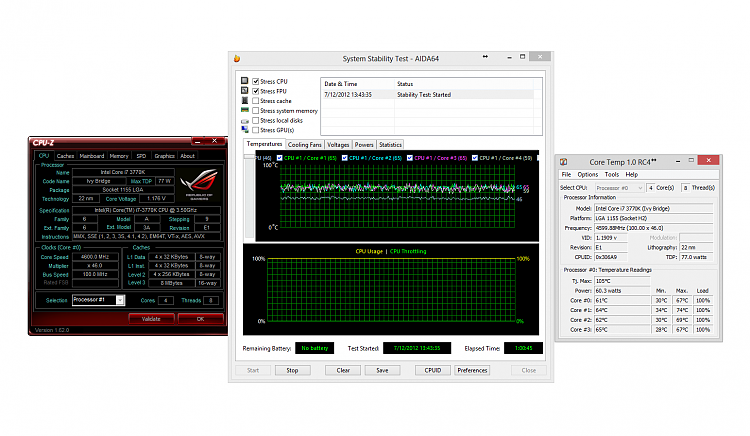Toggle the CPU #1 / Core #4 graph checkbox
Image resolution: width=750 pixels, height=436 pixels.
[x=474, y=158]
